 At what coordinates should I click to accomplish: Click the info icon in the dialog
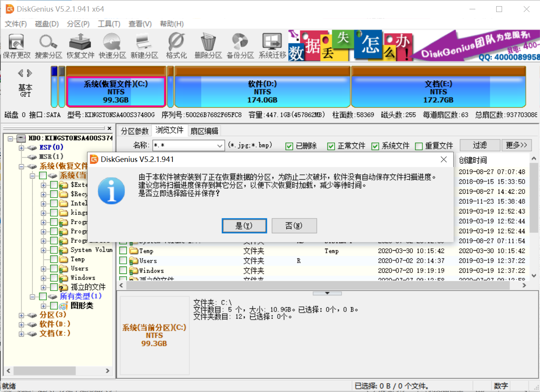tap(112, 191)
